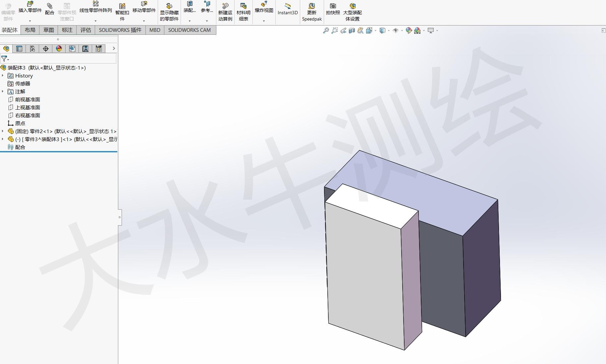Open the Insert Components (插入零部件) dropdown arrow
This screenshot has width=606, height=364.
(30, 21)
